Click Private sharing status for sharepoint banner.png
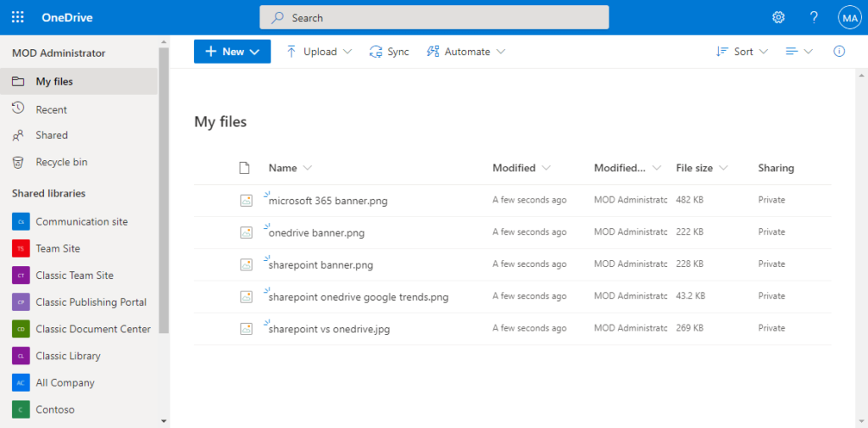The image size is (868, 428). click(771, 264)
